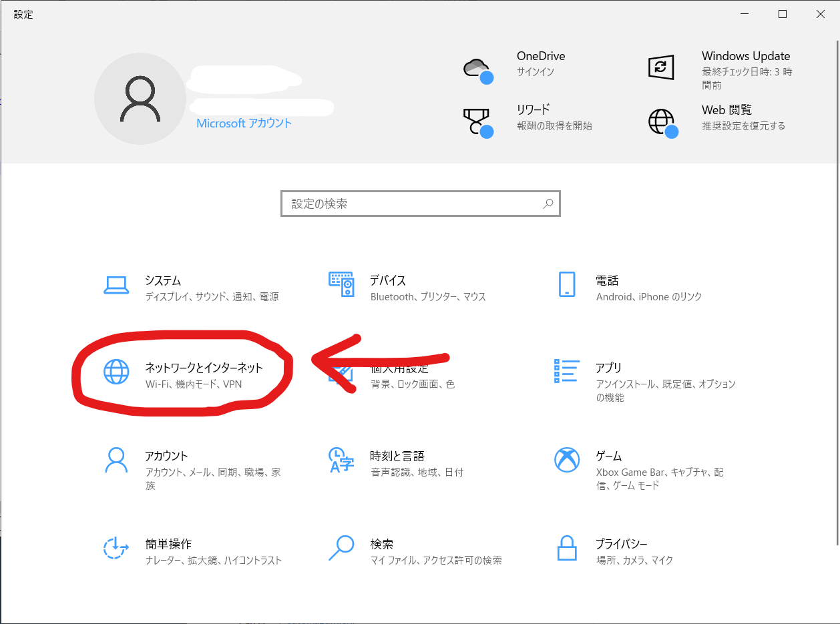Click the user profile avatar picture
This screenshot has height=624, width=840.
[140, 99]
